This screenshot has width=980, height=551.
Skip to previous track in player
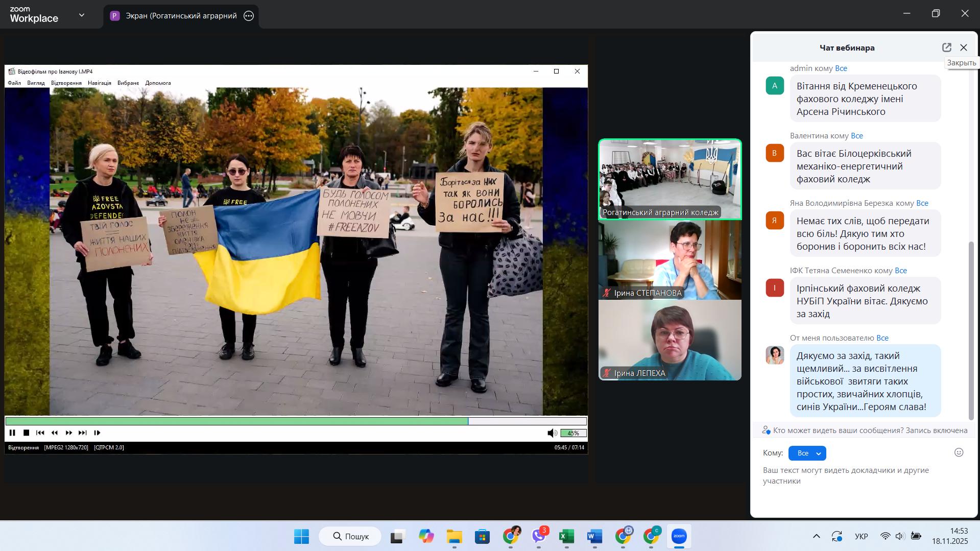pos(40,433)
